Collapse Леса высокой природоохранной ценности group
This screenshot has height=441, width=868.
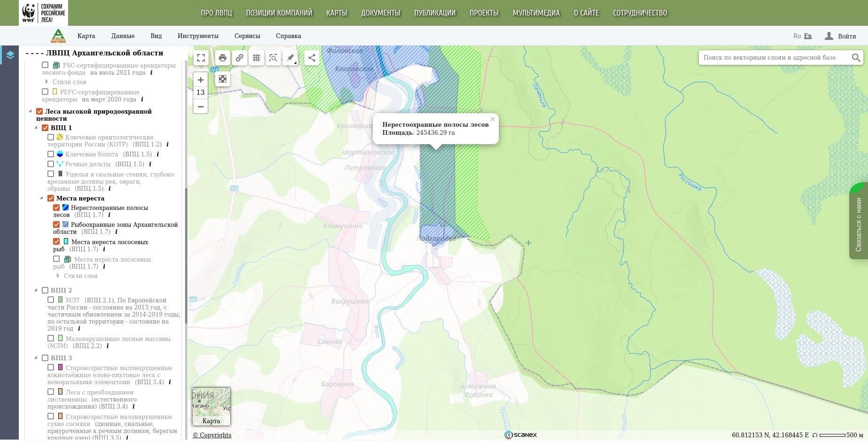(x=31, y=111)
